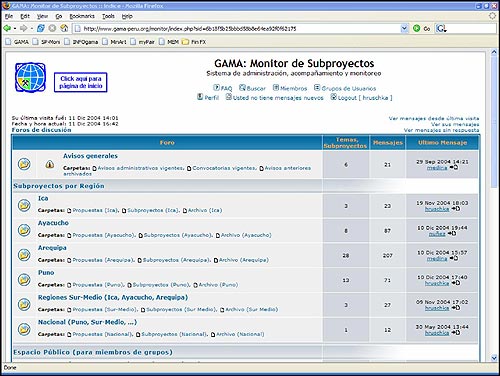
Task: Click the stop loading toolbar icon
Action: pyautogui.click(x=52, y=28)
